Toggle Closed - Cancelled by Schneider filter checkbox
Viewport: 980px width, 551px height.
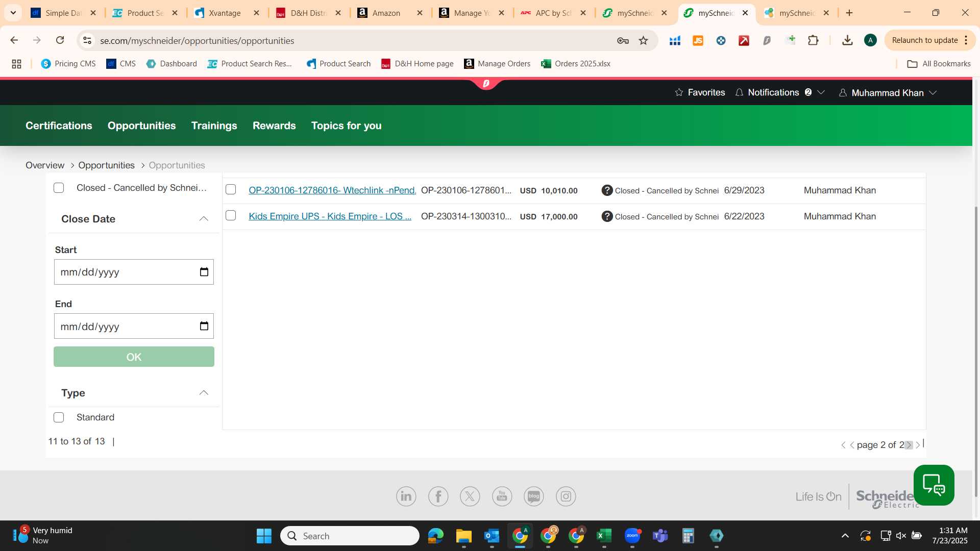(59, 188)
